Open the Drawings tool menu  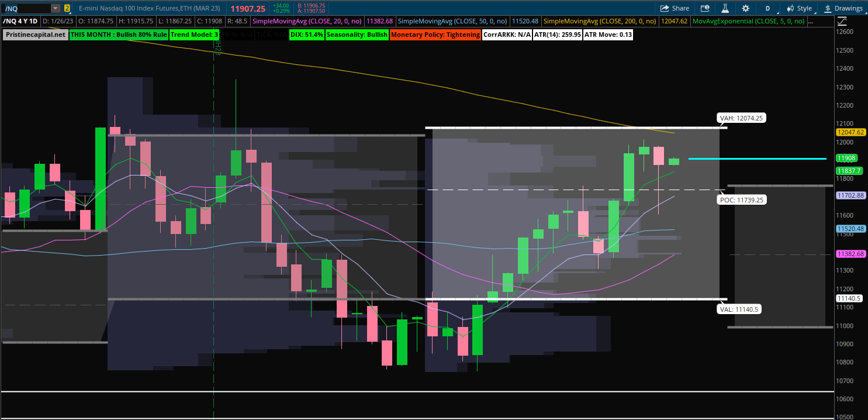(x=843, y=8)
